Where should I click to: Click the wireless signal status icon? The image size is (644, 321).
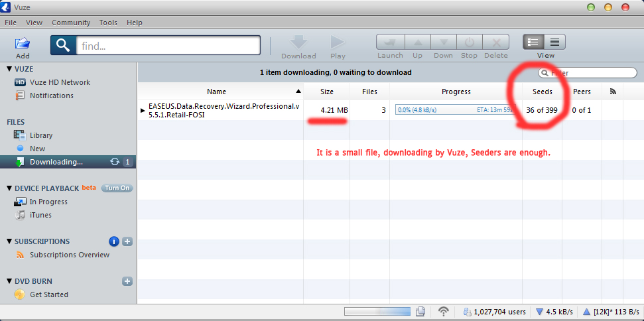tap(444, 312)
